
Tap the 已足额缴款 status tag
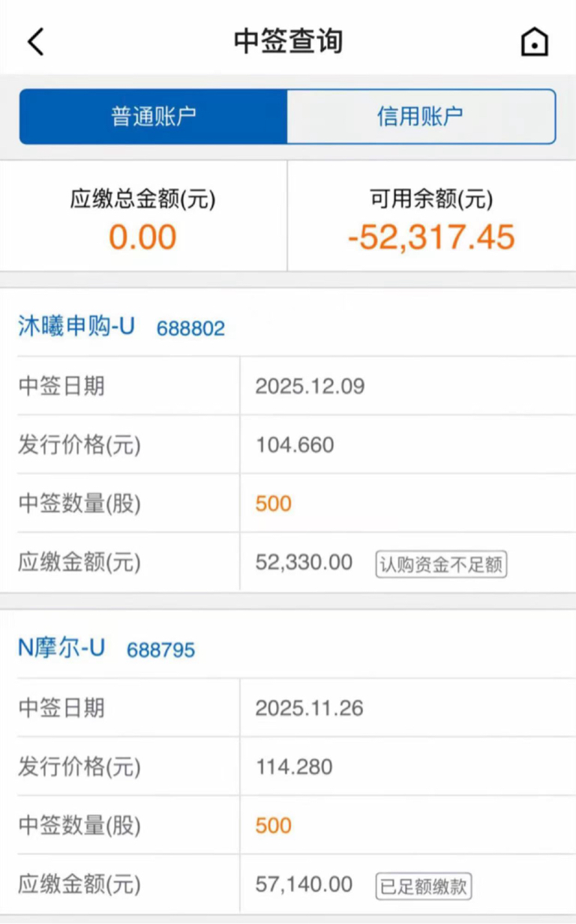tap(424, 887)
